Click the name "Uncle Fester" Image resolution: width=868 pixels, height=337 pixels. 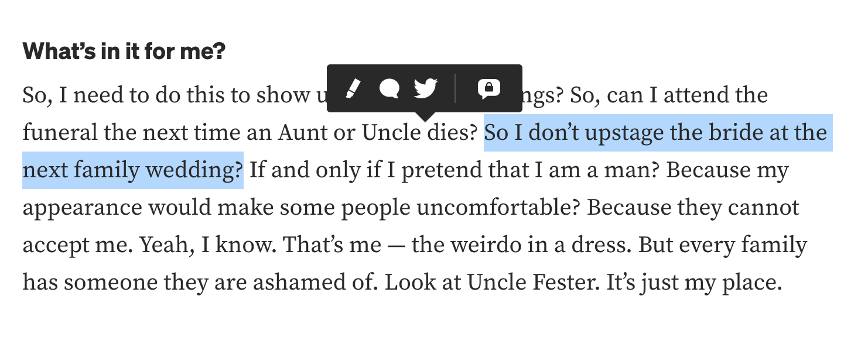tap(534, 283)
